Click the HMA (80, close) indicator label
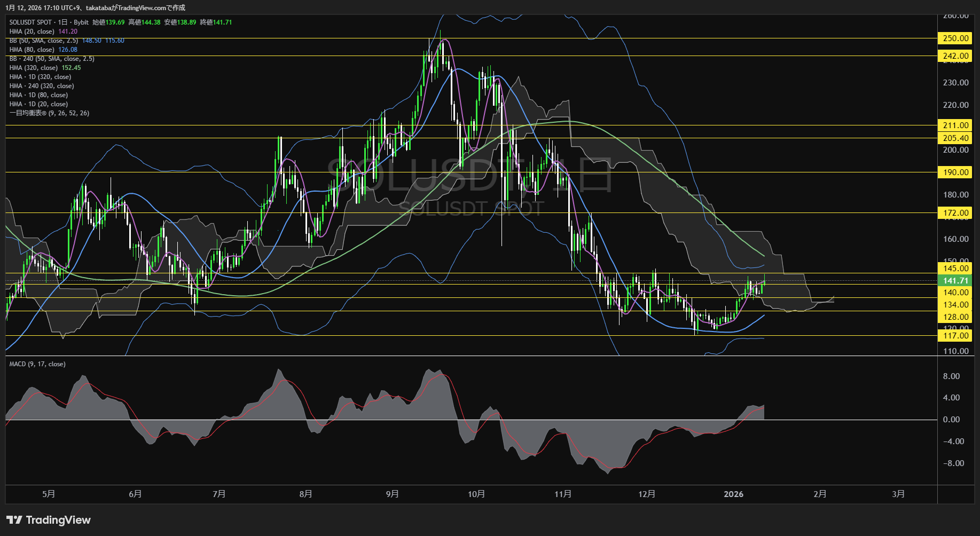This screenshot has width=980, height=536. (32, 50)
